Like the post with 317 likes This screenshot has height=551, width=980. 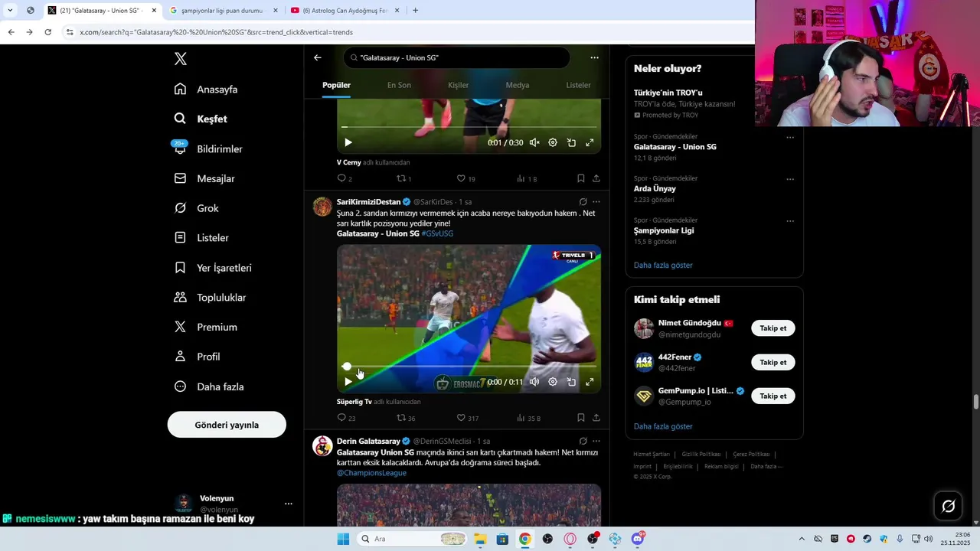467,418
